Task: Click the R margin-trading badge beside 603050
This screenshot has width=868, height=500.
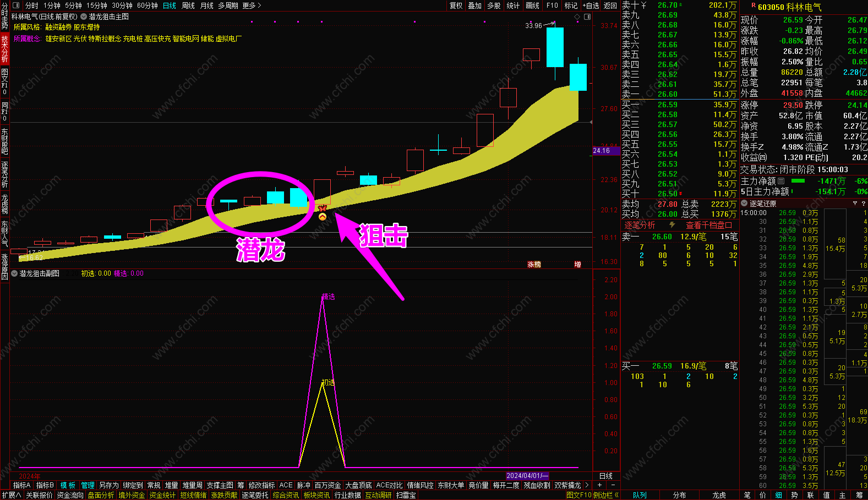Action: coord(754,5)
